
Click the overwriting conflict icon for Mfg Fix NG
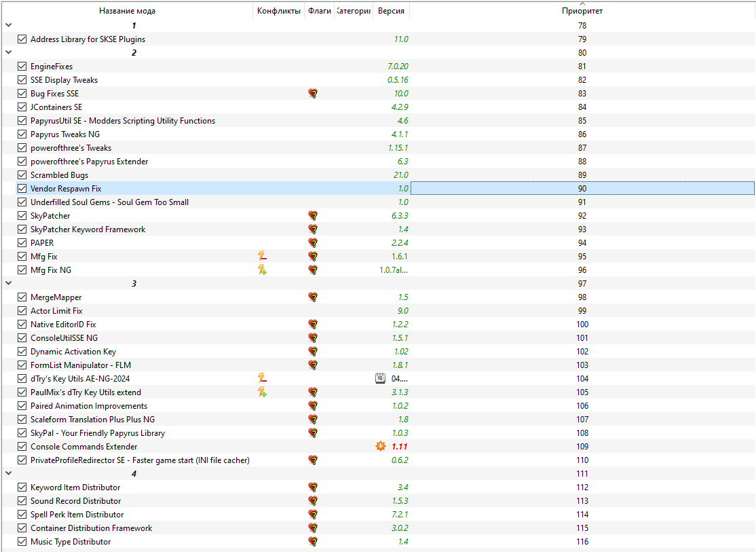pyautogui.click(x=262, y=270)
